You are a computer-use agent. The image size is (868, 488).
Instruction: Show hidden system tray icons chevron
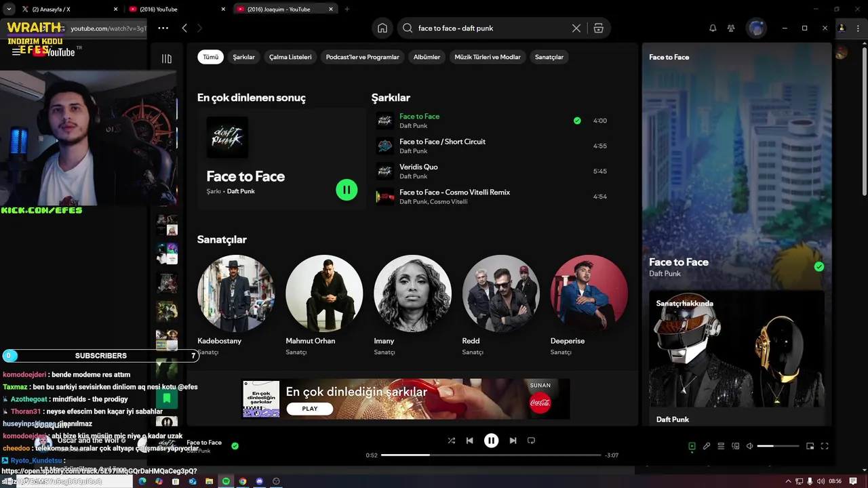(x=788, y=481)
